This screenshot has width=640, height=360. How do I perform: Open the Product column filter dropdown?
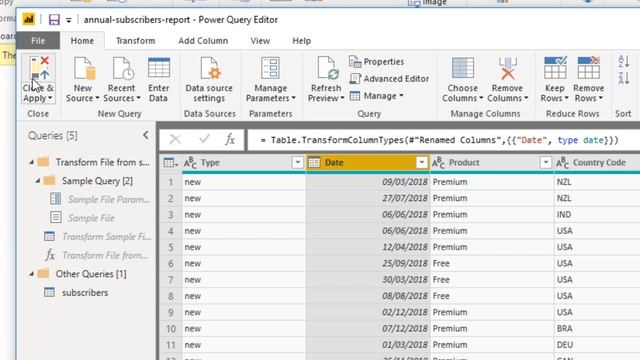(545, 163)
